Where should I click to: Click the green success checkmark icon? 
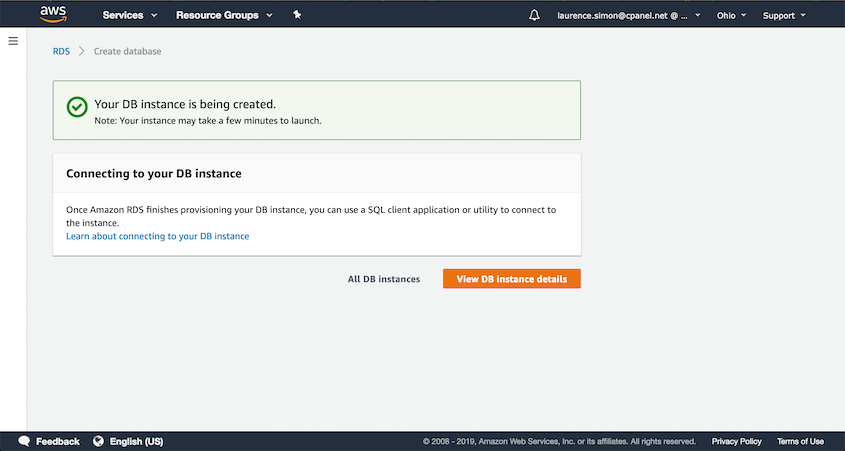(x=77, y=107)
